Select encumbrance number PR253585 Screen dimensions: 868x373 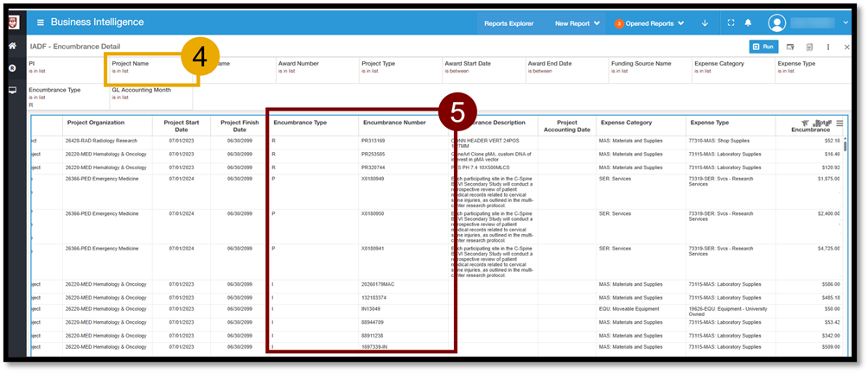coord(373,155)
